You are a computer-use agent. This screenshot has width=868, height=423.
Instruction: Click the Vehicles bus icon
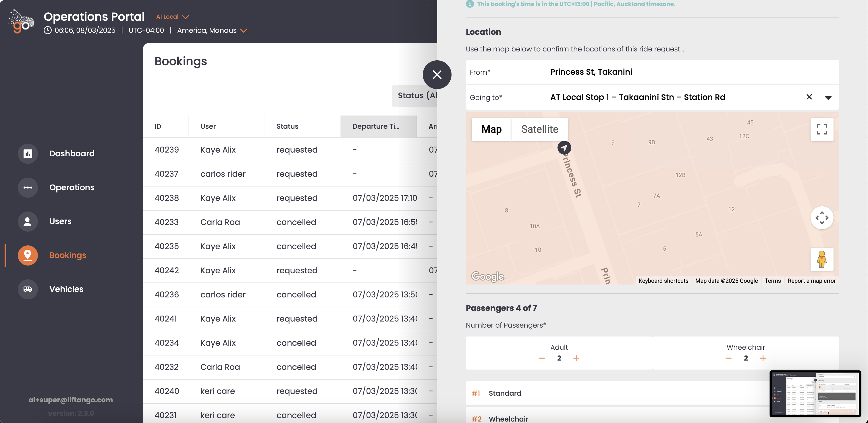click(x=28, y=289)
